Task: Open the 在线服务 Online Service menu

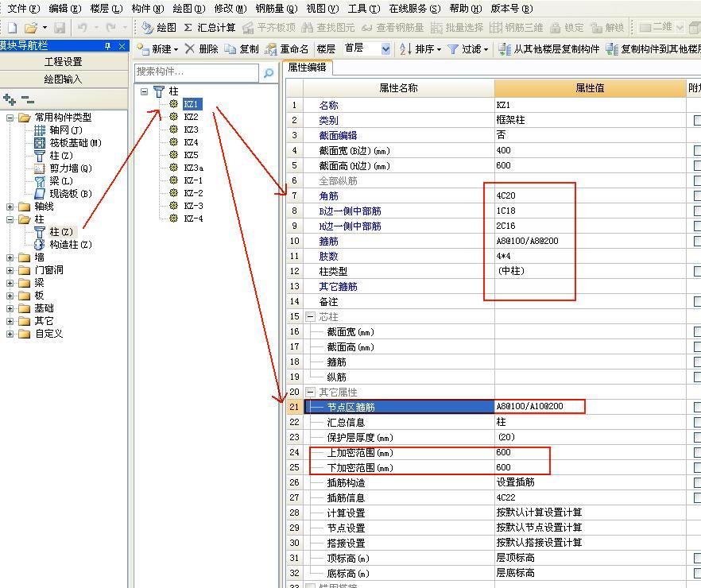Action: 414,8
